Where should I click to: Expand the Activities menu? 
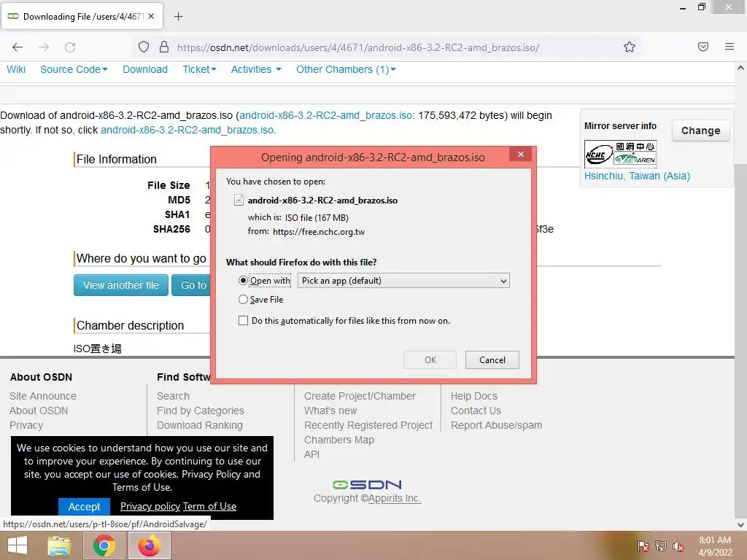[256, 69]
